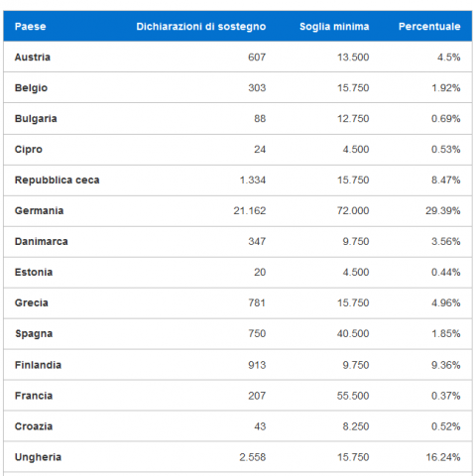Select the Cipro row label
Image resolution: width=474 pixels, height=476 pixels.
29,150
